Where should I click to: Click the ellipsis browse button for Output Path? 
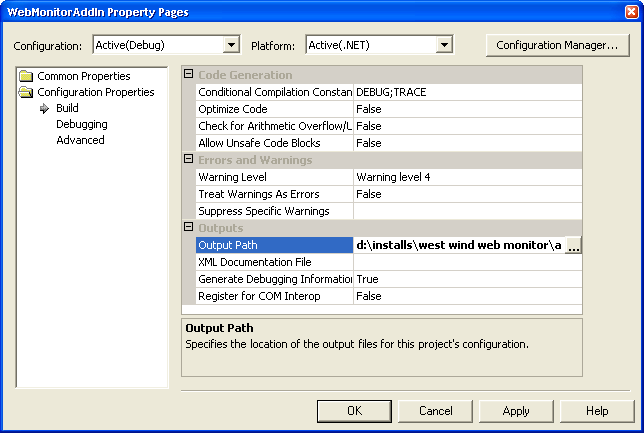pos(573,245)
